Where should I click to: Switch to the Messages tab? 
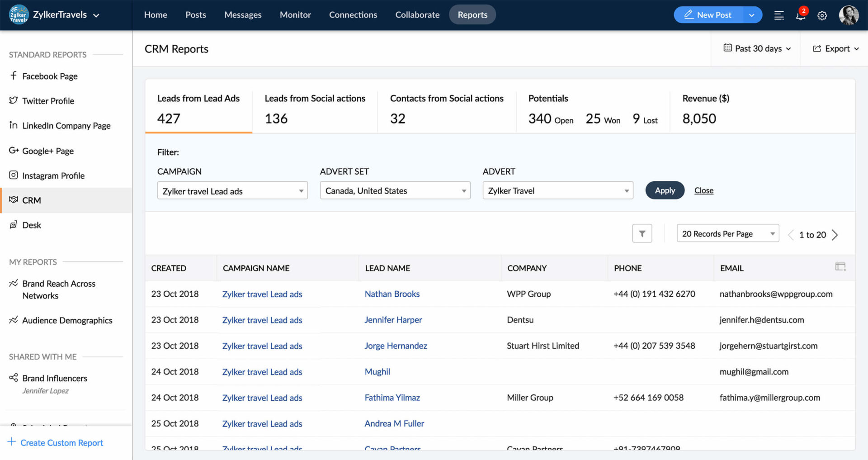click(243, 15)
